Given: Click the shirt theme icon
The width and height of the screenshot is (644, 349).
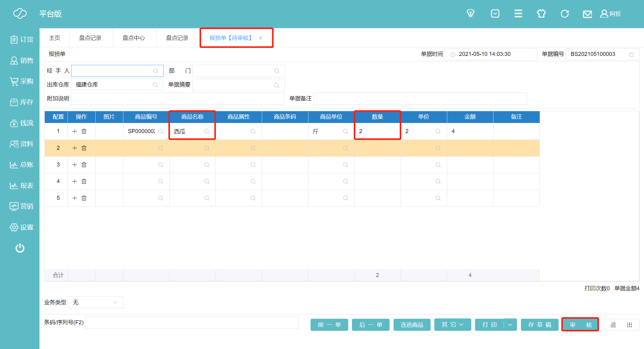Looking at the screenshot, I should point(541,14).
